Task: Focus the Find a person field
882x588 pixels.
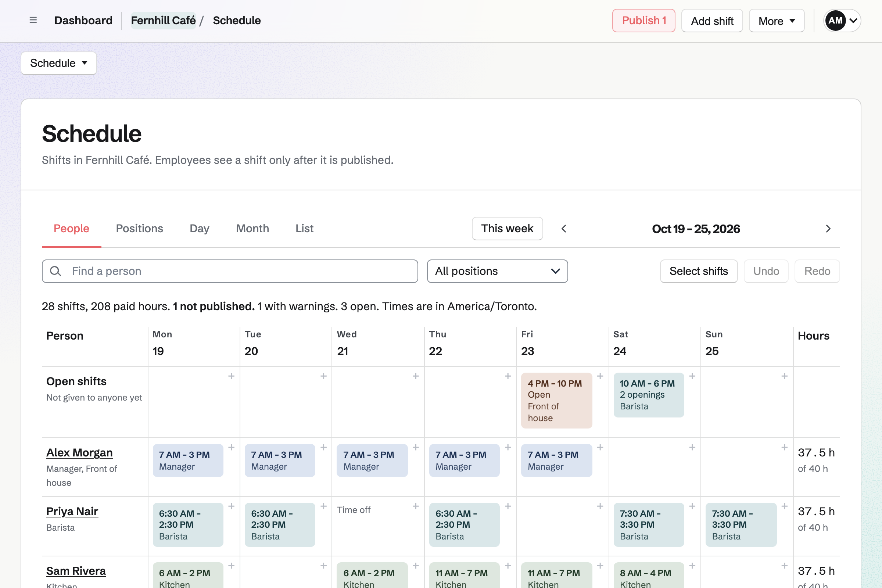Action: coord(230,271)
